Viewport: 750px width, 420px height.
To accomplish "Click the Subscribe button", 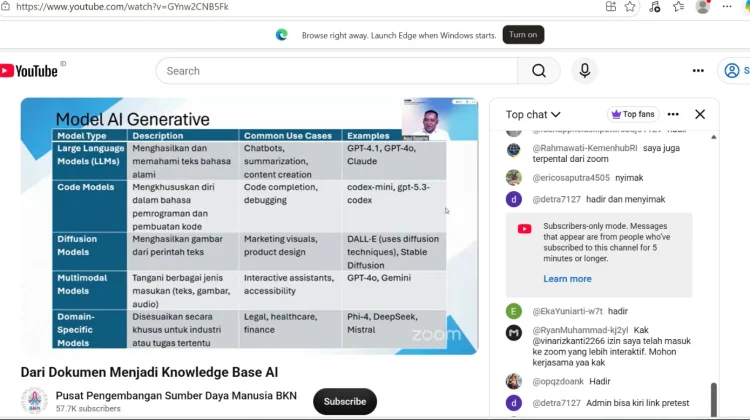I will coord(345,401).
